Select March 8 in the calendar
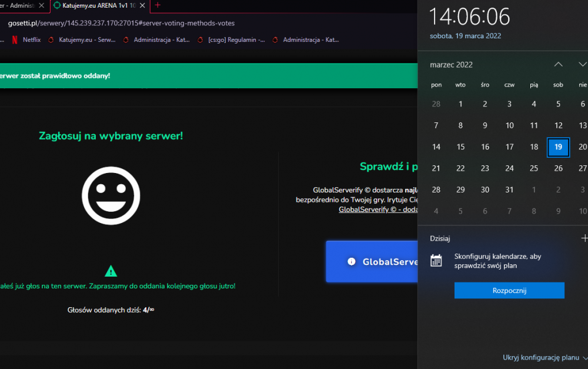This screenshot has height=369, width=588. [x=460, y=125]
